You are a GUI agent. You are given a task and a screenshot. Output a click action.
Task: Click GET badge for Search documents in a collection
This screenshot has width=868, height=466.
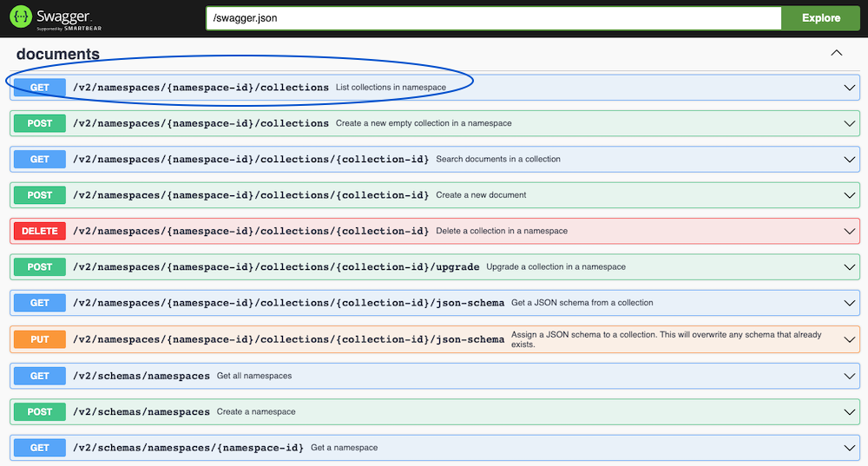point(40,160)
